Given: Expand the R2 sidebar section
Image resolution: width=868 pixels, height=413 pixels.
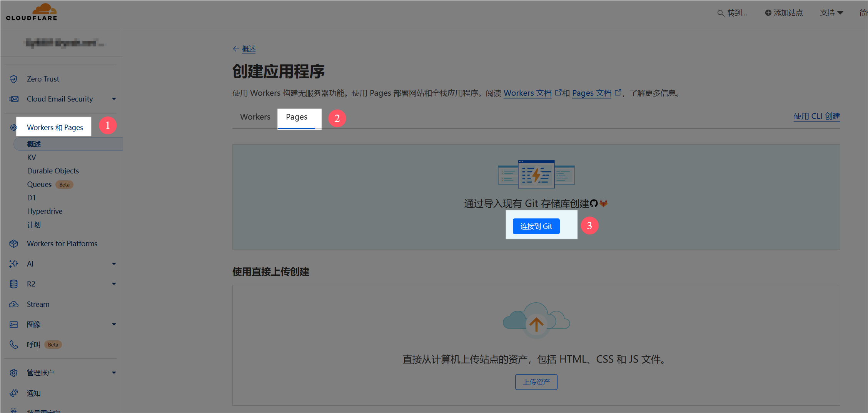Looking at the screenshot, I should coord(114,284).
